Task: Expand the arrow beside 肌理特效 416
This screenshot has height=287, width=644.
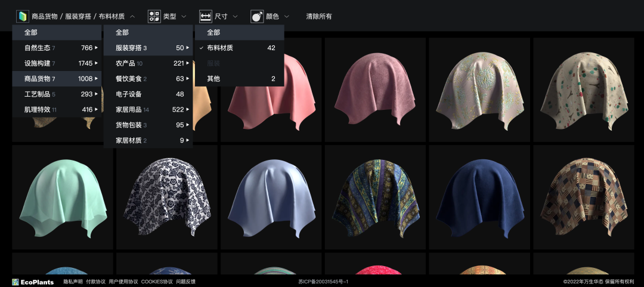Action: pyautogui.click(x=96, y=109)
